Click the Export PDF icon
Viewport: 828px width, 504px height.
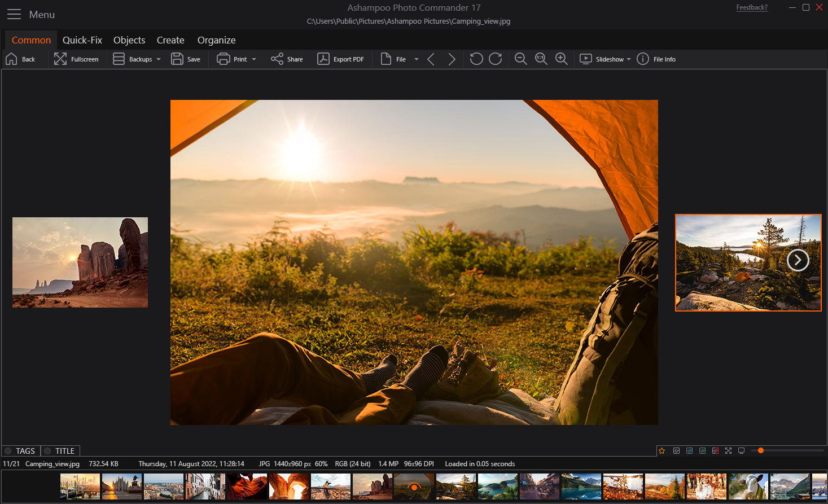[341, 59]
